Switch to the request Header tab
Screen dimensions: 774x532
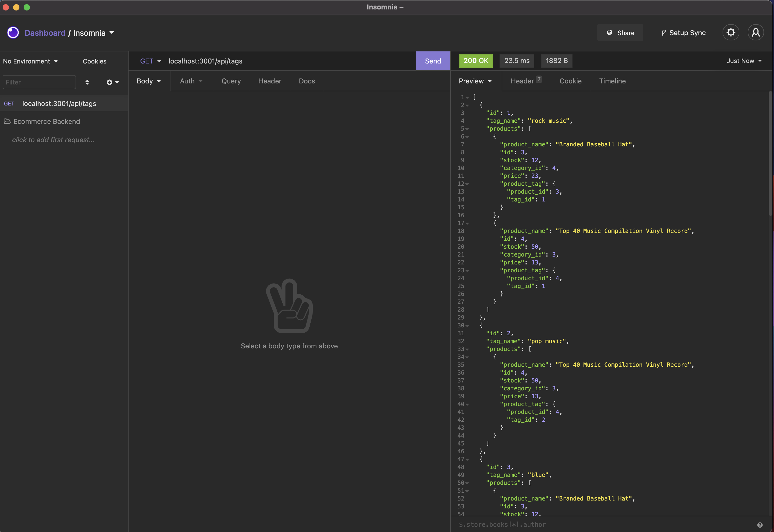(270, 81)
